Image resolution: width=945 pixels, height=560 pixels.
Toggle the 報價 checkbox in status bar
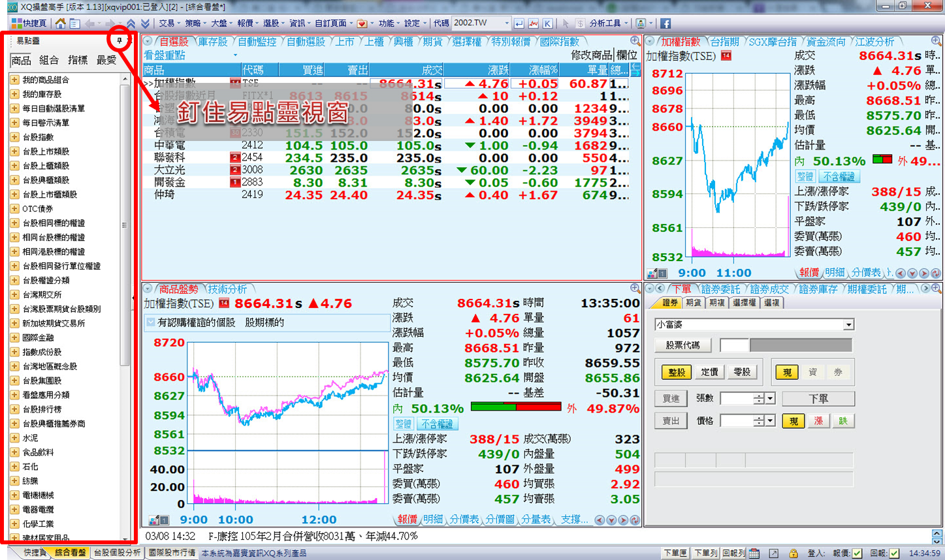(857, 553)
